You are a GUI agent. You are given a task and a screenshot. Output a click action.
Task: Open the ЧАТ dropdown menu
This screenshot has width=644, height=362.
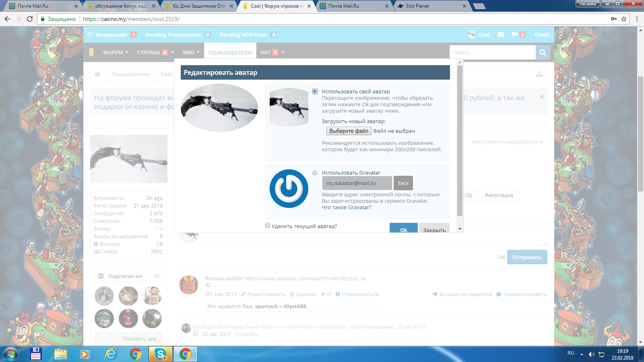(272, 52)
